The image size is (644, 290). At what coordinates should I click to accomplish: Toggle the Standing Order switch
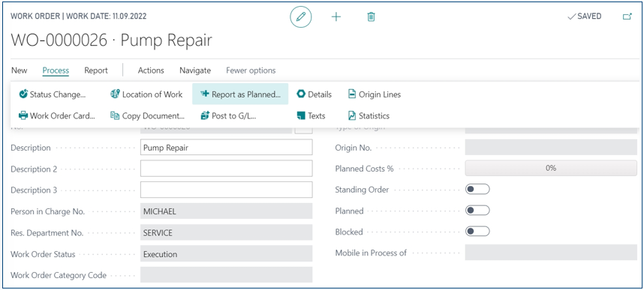coord(477,190)
